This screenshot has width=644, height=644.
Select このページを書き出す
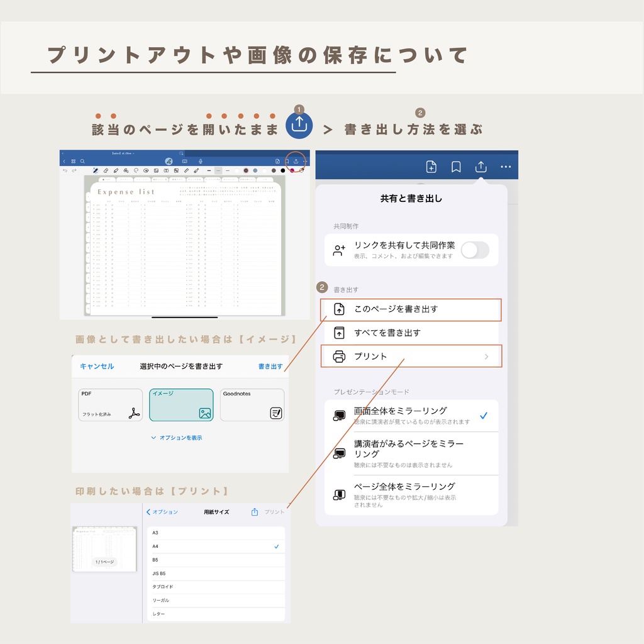point(410,309)
